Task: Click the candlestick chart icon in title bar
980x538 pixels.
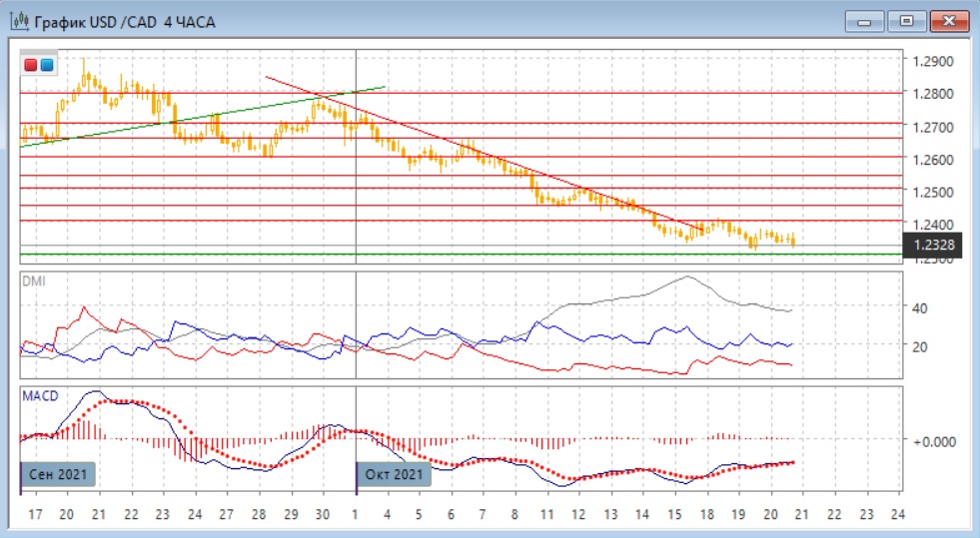Action: pos(18,20)
